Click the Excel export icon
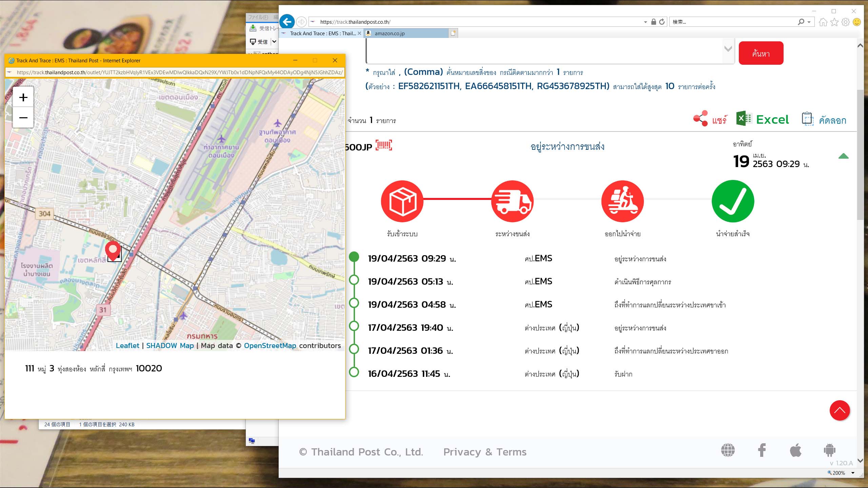The height and width of the screenshot is (488, 868). (x=744, y=119)
